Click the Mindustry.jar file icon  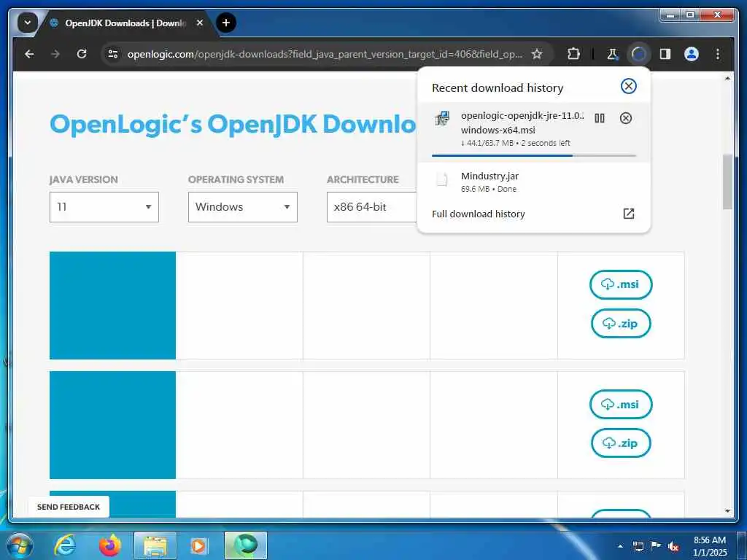442,180
